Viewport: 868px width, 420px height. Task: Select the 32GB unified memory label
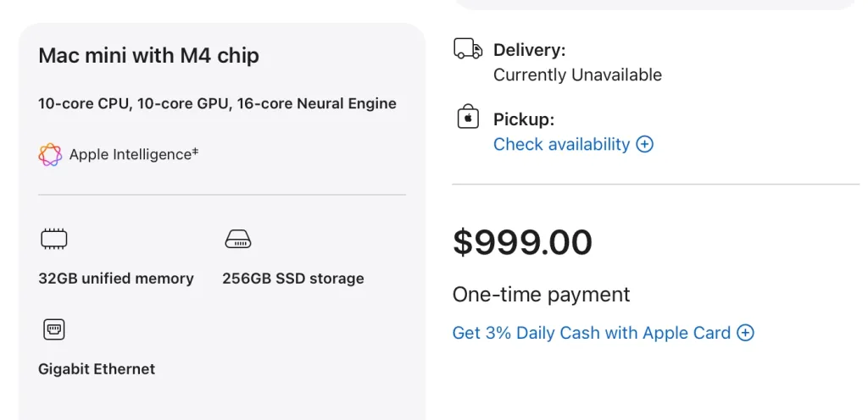click(x=116, y=279)
